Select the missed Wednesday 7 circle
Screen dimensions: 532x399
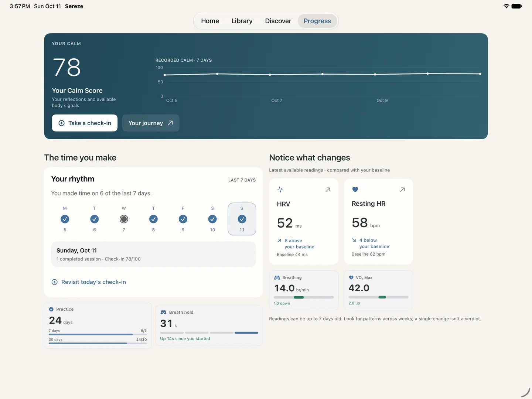tap(124, 219)
